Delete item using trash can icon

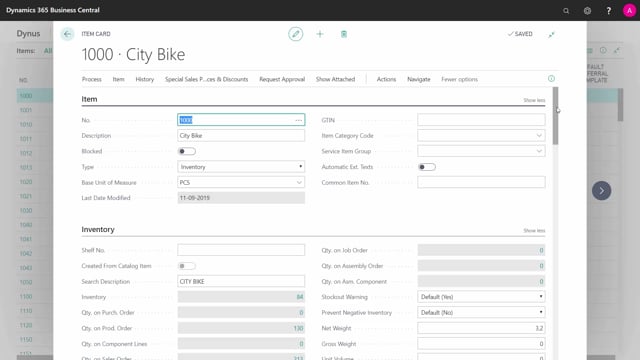[344, 34]
